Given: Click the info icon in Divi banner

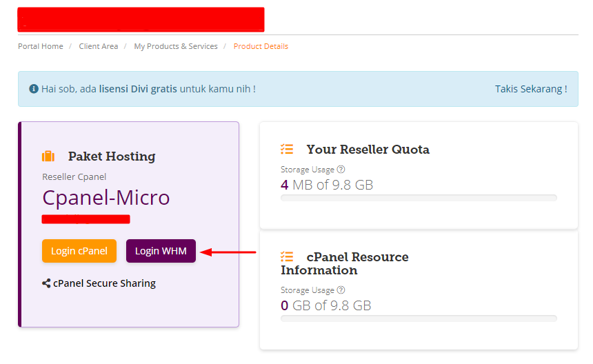Looking at the screenshot, I should click(x=34, y=89).
